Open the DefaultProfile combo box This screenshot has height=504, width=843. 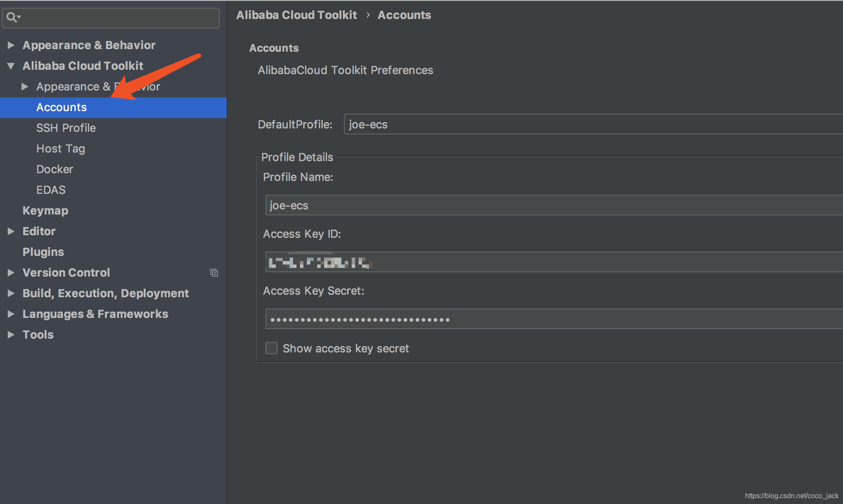click(x=593, y=124)
